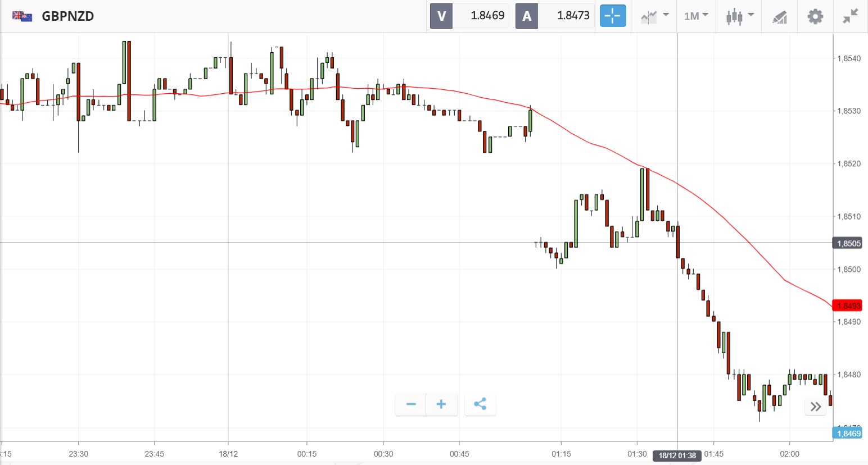Viewport: 868px width, 465px height.
Task: Click the V sell button
Action: pyautogui.click(x=441, y=16)
